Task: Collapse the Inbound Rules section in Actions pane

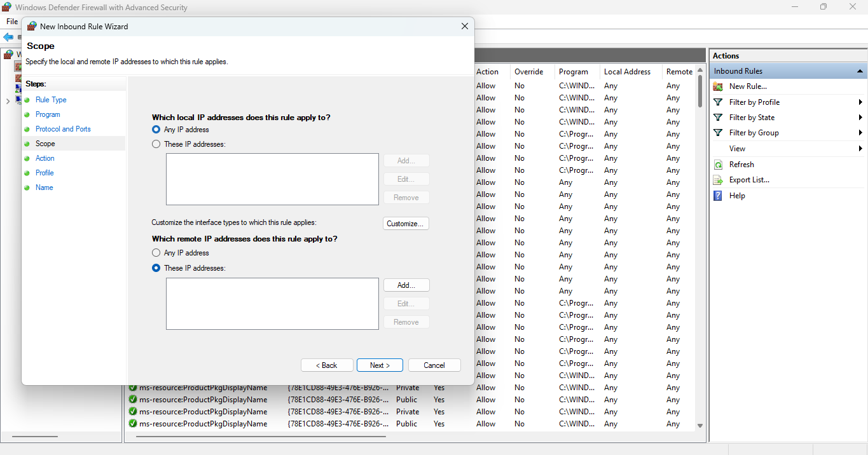Action: click(x=860, y=71)
